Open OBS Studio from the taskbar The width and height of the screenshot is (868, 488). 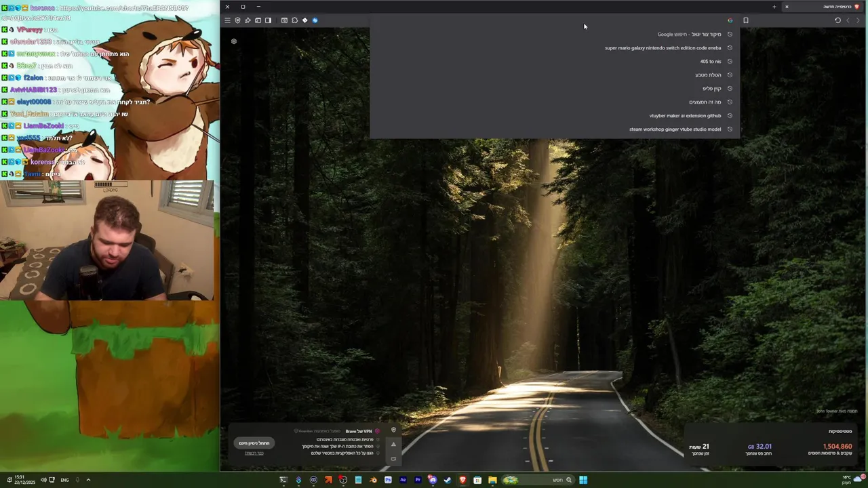[x=343, y=480]
